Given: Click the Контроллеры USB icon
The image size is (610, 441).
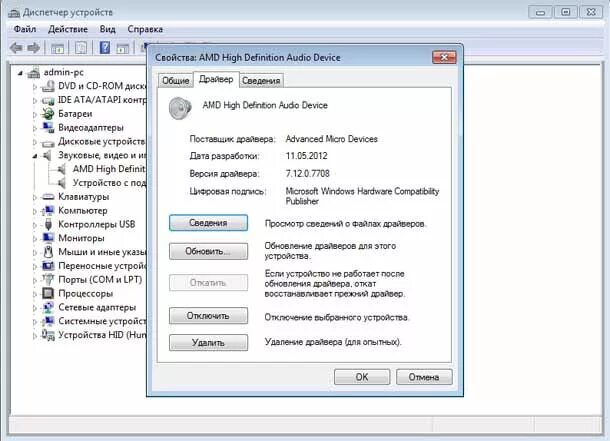Looking at the screenshot, I should (48, 224).
